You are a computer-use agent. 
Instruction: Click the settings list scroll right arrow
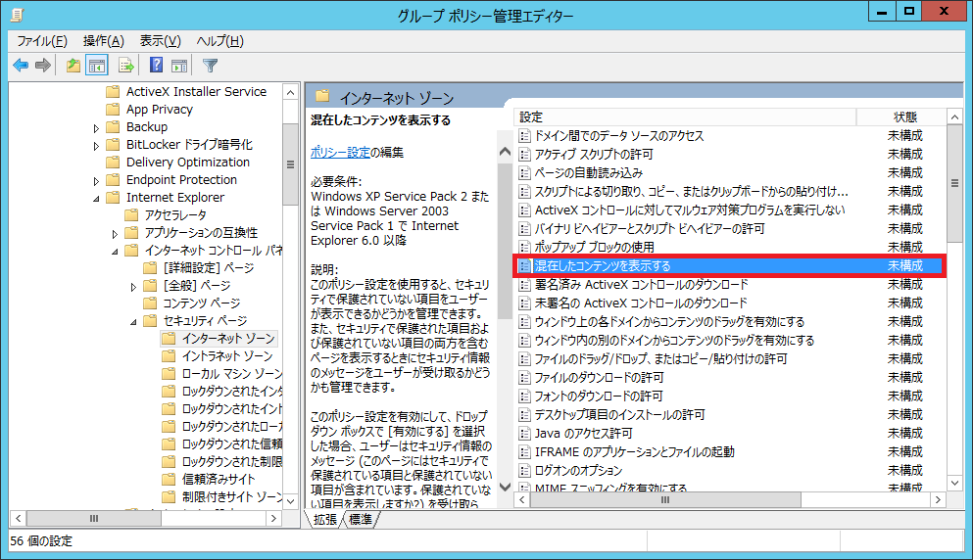click(x=938, y=500)
